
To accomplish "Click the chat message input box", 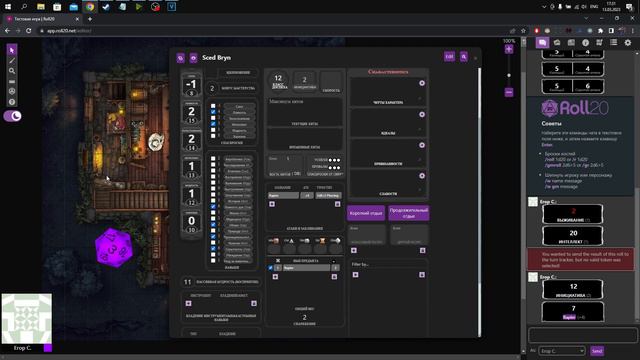I will click(582, 336).
